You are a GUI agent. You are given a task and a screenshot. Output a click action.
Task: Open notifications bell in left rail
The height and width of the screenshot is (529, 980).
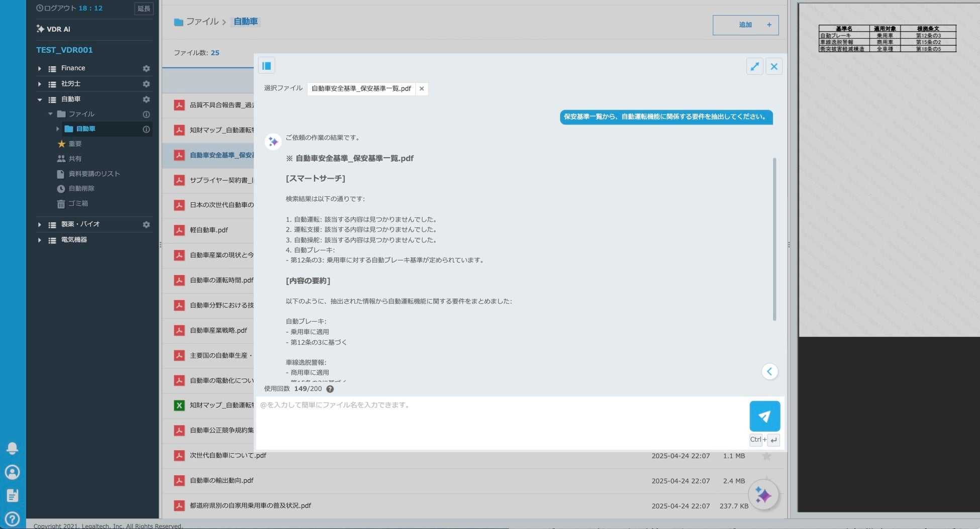12,448
